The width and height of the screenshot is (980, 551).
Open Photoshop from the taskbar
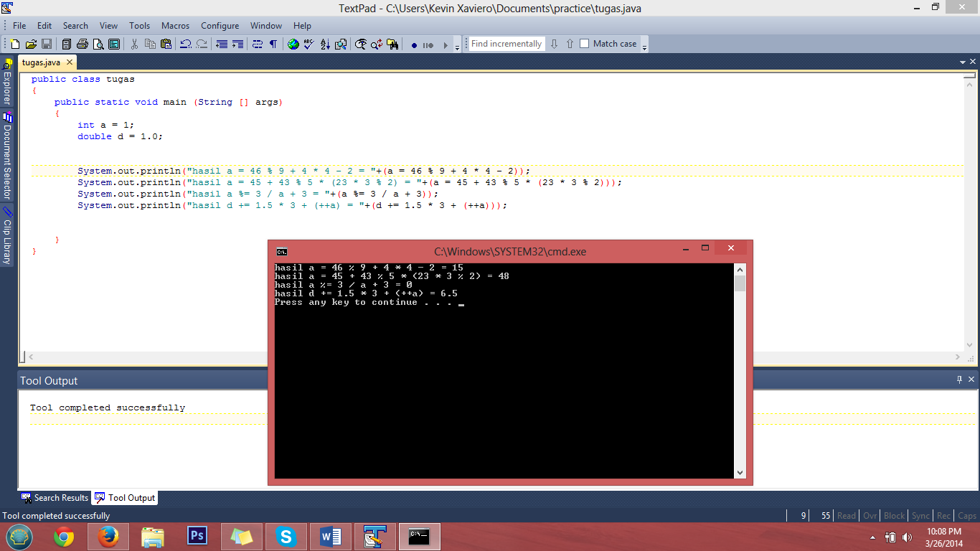[x=197, y=537]
